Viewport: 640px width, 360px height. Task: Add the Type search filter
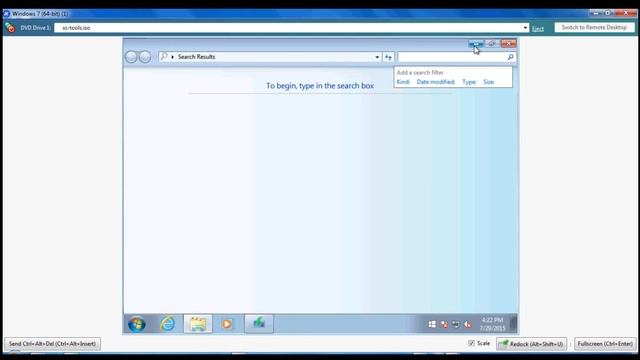[469, 82]
